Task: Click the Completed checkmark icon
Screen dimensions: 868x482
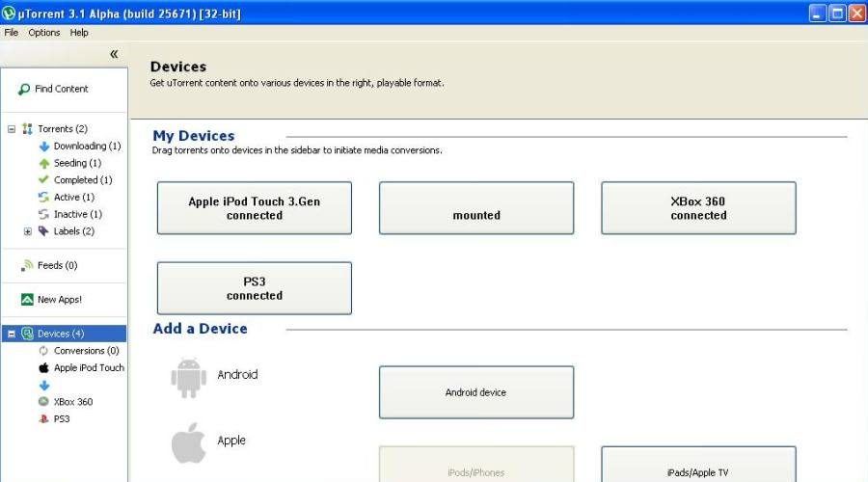Action: [x=43, y=180]
